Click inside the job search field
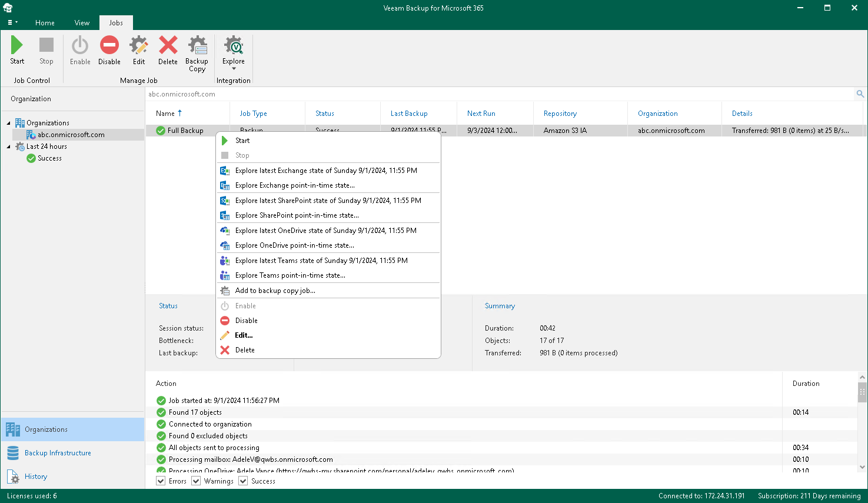The height and width of the screenshot is (503, 868). click(500, 94)
